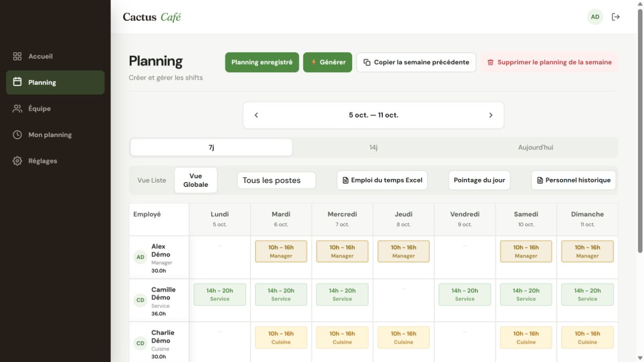The height and width of the screenshot is (362, 644).
Task: Open Camille's Samedi Service shift
Action: (526, 294)
